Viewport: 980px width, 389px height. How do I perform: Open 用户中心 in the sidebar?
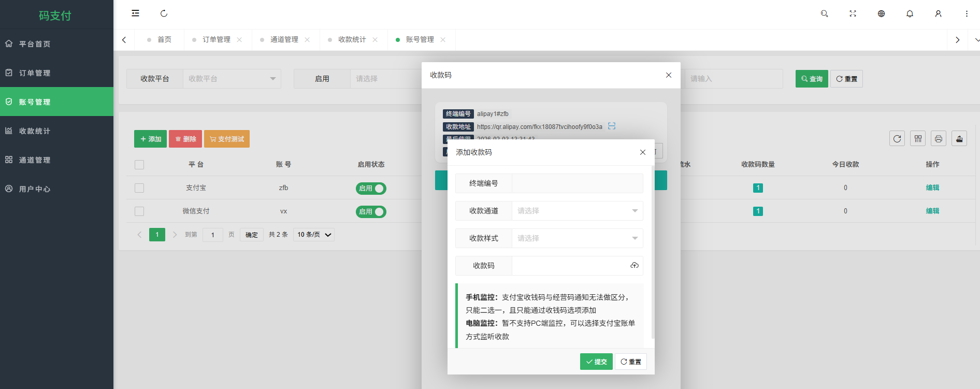click(x=56, y=189)
